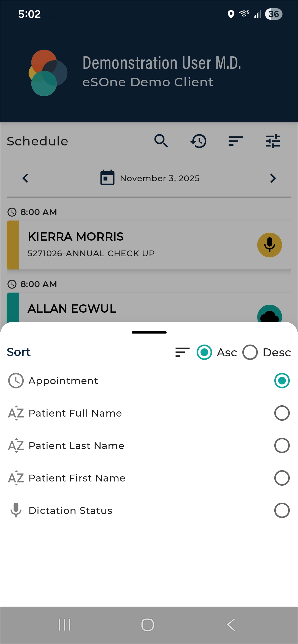The image size is (298, 644).
Task: Select Patient First Name sort option
Action: (282, 478)
